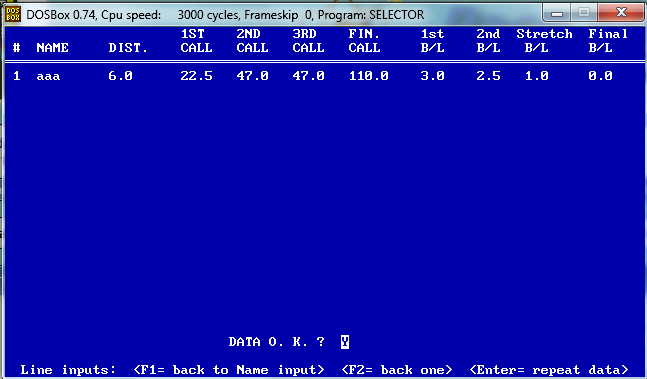This screenshot has height=379, width=647.
Task: Click the '#' column header
Action: (x=17, y=48)
